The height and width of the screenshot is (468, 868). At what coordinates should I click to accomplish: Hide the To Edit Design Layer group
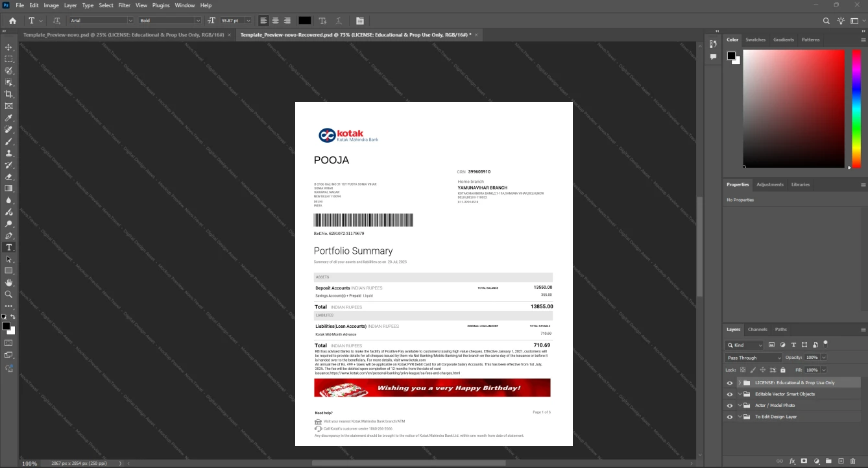pos(730,417)
